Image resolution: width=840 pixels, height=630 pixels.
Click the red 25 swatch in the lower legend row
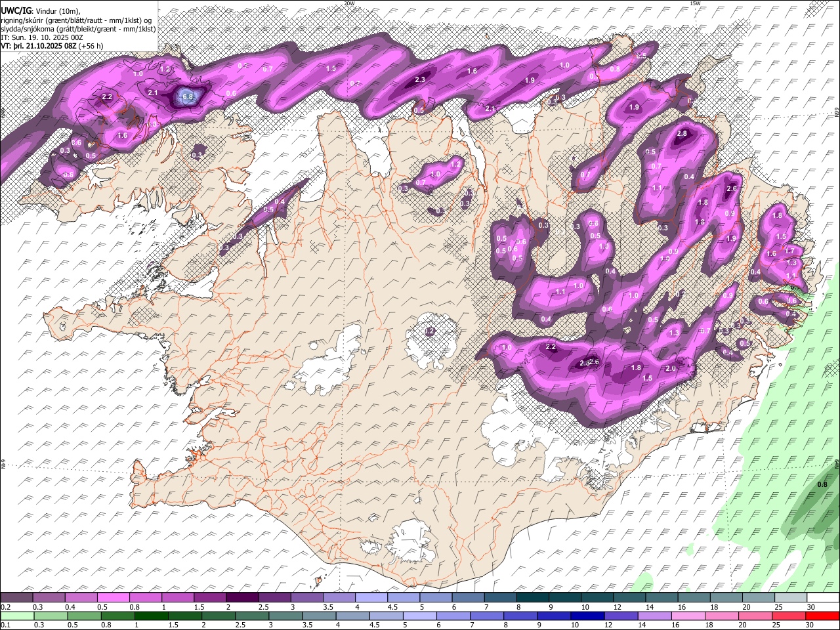[x=789, y=616]
